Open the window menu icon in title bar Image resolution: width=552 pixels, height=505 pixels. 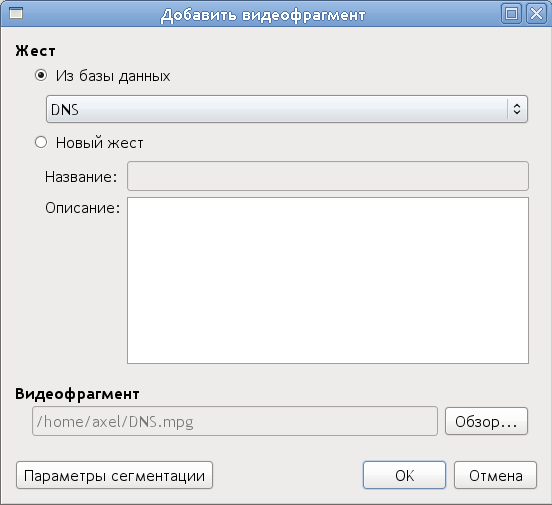[x=16, y=14]
